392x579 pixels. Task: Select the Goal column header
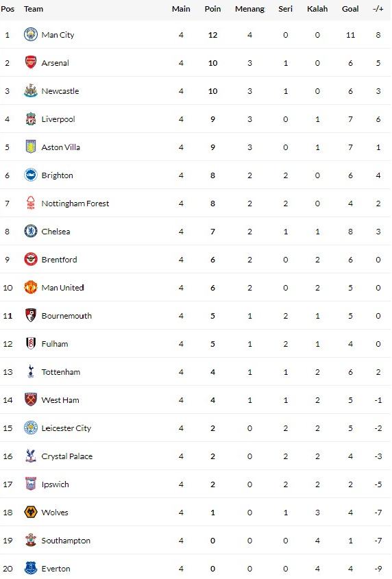[350, 9]
